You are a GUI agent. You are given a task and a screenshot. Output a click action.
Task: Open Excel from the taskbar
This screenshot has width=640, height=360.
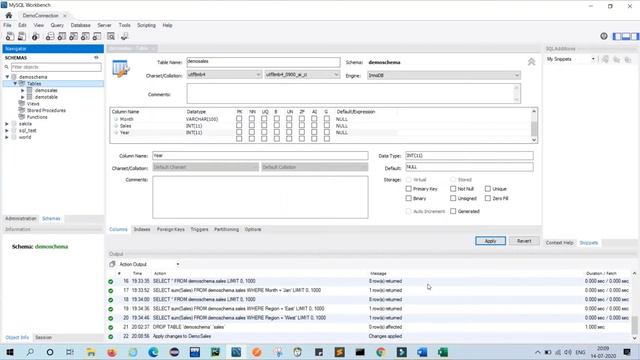click(443, 352)
